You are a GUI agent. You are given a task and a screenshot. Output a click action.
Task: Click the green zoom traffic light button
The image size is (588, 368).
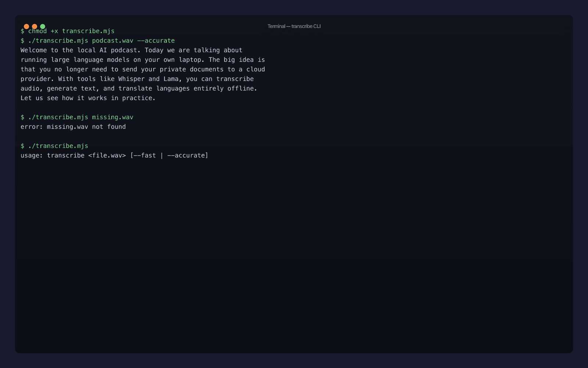(x=43, y=26)
